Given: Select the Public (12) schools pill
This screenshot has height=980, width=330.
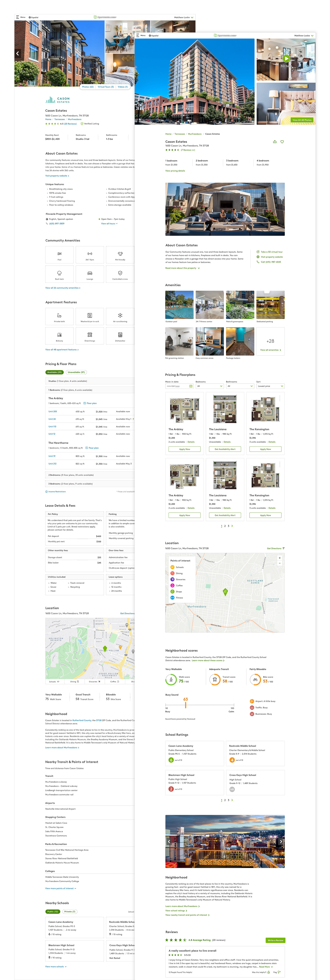Looking at the screenshot, I should pyautogui.click(x=53, y=911).
